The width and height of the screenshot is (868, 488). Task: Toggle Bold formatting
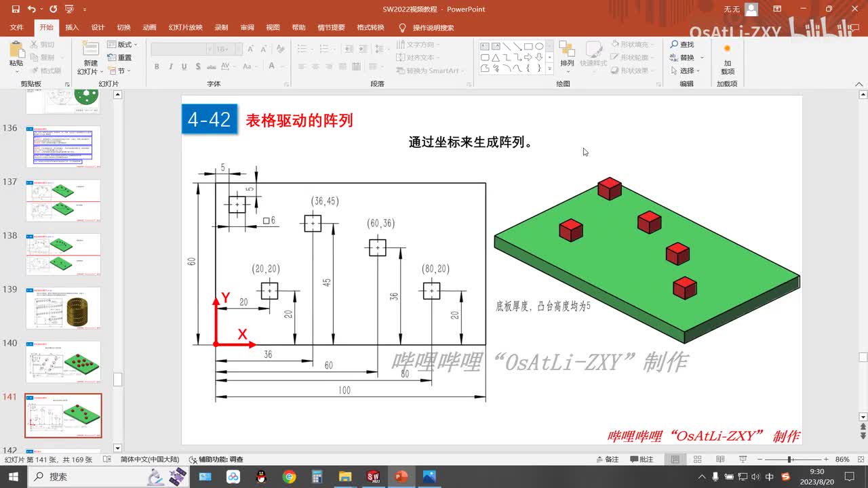(x=157, y=66)
